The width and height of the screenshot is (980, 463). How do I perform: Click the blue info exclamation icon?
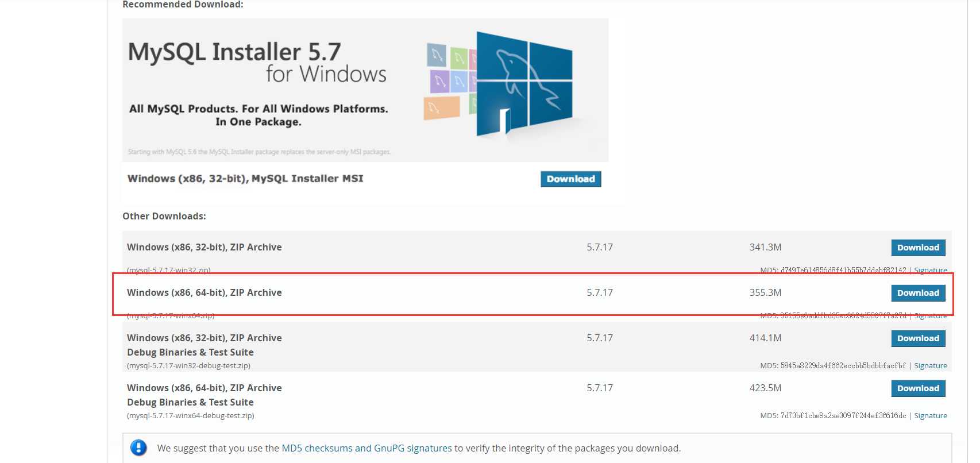pyautogui.click(x=138, y=447)
